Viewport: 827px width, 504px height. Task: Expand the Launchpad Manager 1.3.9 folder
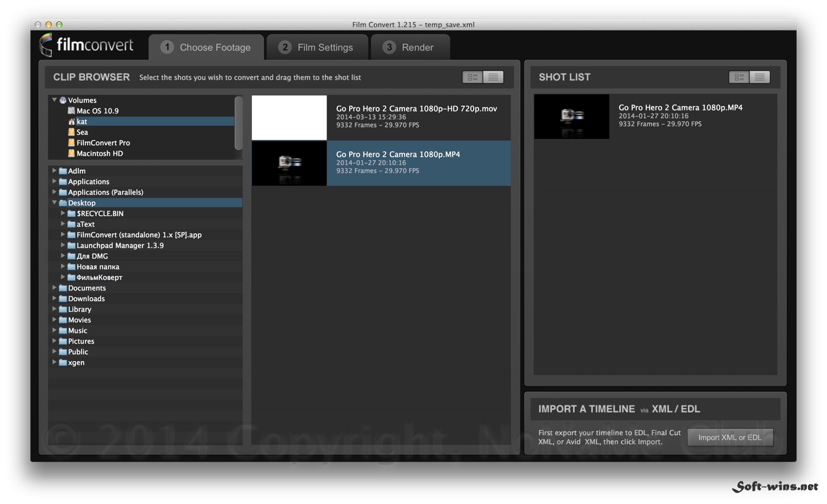pyautogui.click(x=63, y=245)
